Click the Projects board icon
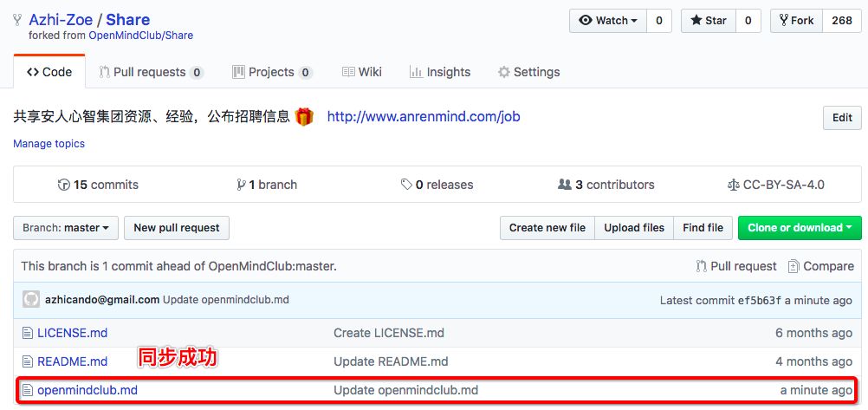 [238, 72]
